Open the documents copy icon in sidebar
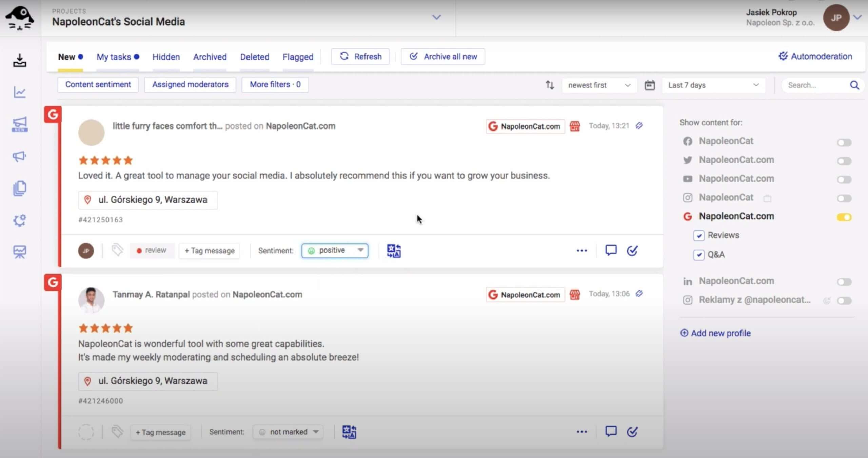Viewport: 868px width, 458px height. click(20, 188)
